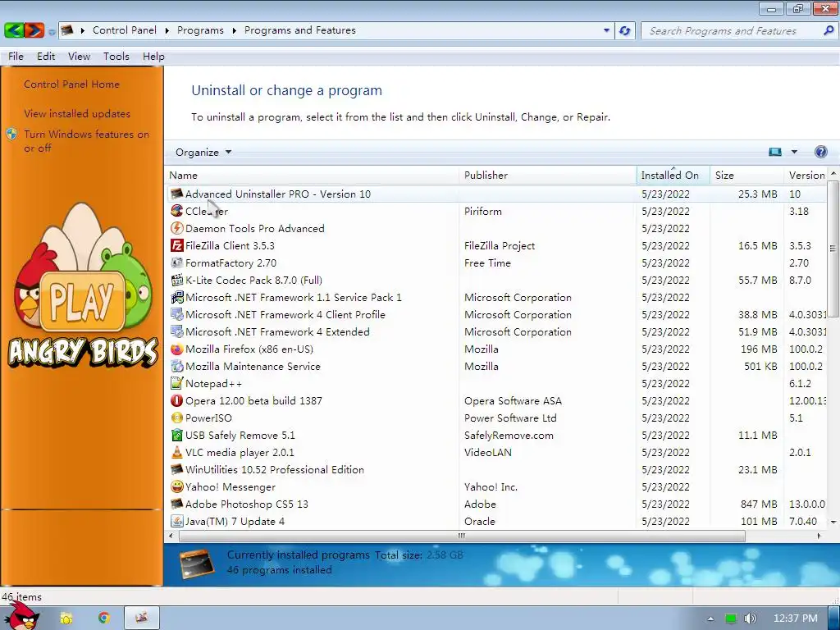
Task: Open the View menu
Action: tap(79, 57)
